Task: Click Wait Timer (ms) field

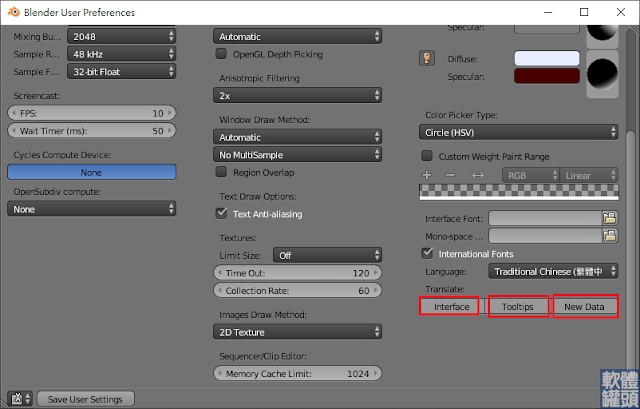Action: [x=91, y=131]
